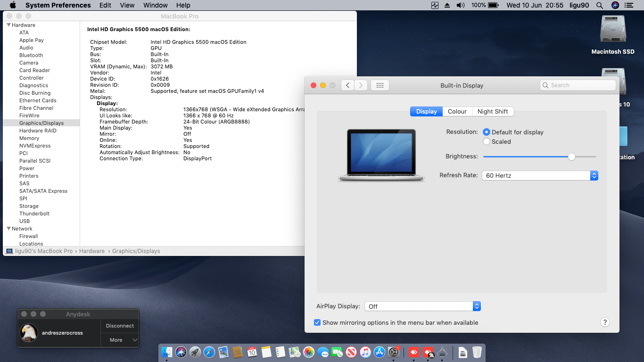Launch FaceTime from the Dock
This screenshot has width=644, height=362.
(x=337, y=352)
